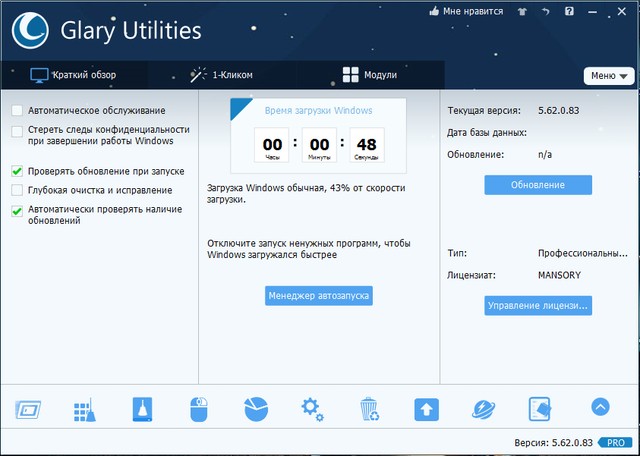Open the skin T-shirt icon in title bar
Viewport: 640px width, 456px height.
(x=524, y=12)
